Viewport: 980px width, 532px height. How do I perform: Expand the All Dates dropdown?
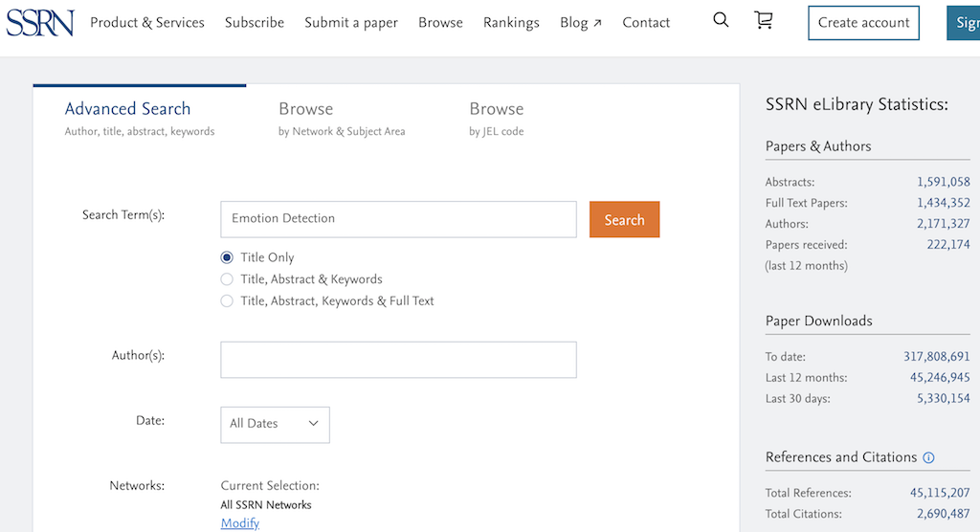275,424
